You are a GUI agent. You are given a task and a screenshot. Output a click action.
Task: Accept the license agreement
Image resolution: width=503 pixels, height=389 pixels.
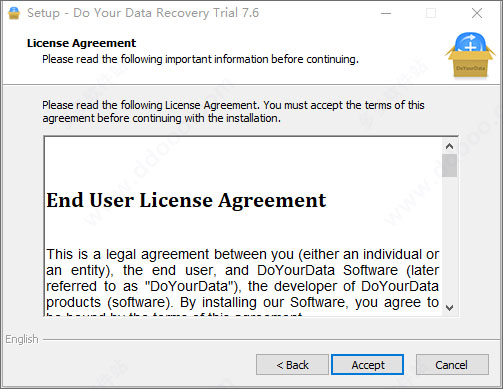(x=368, y=365)
